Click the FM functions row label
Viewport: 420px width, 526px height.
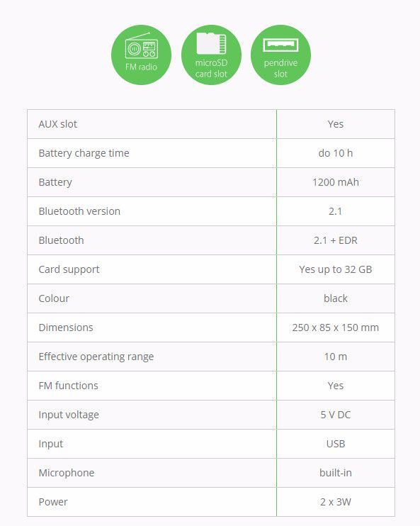(69, 386)
